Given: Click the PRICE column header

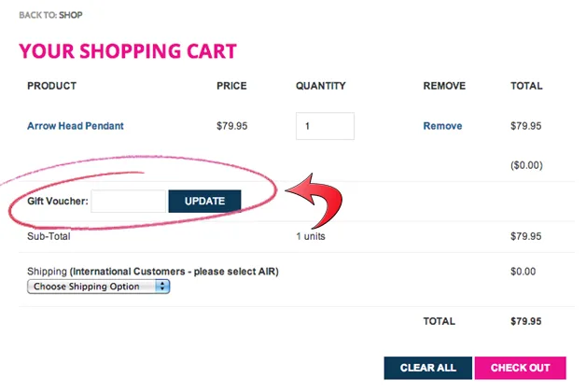Looking at the screenshot, I should click(231, 86).
